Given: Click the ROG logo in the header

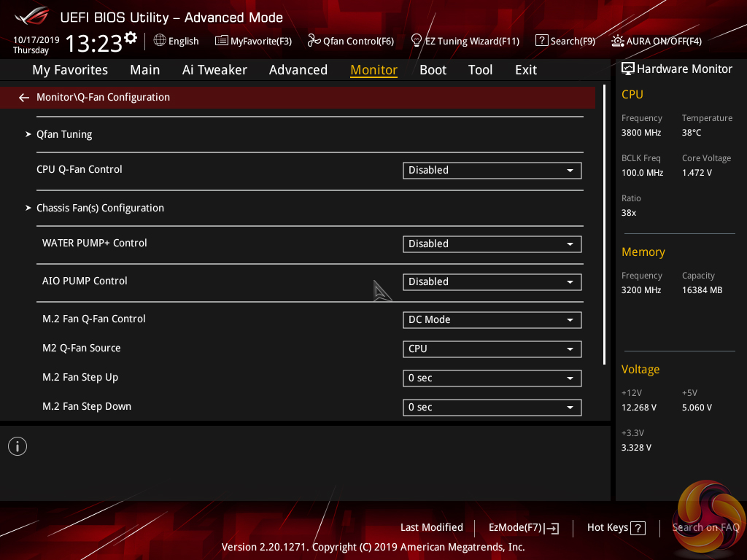Looking at the screenshot, I should (x=31, y=16).
